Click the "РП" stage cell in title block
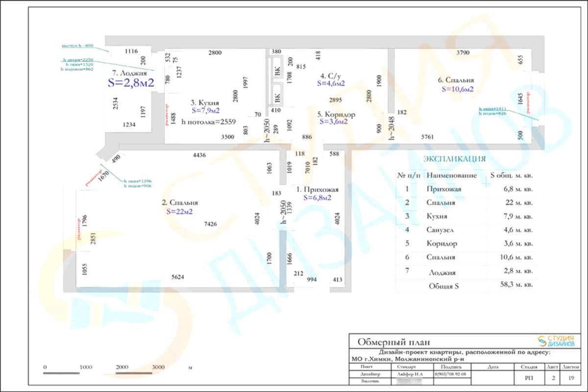 (x=529, y=378)
